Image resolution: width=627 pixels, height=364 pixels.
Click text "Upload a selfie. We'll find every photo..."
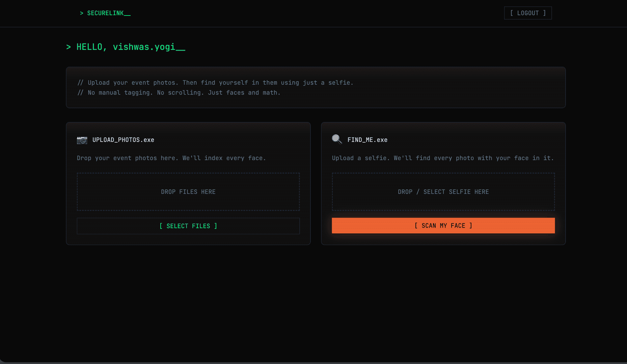[443, 158]
